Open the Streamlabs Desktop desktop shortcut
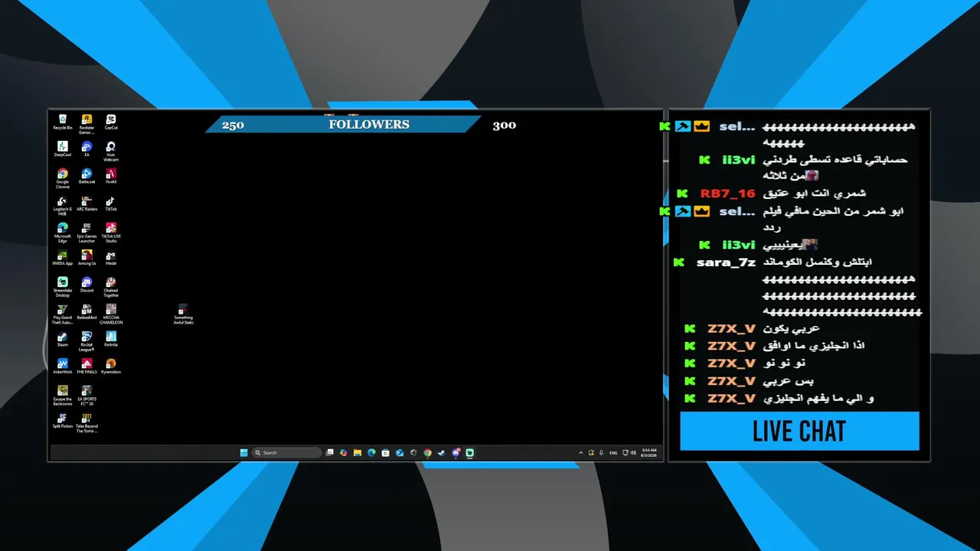Image resolution: width=980 pixels, height=551 pixels. [x=63, y=287]
